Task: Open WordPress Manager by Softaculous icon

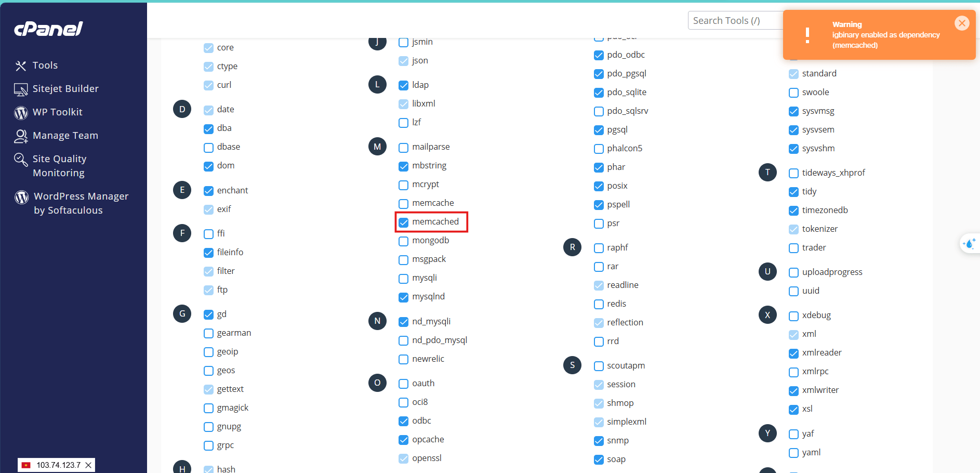Action: coord(21,197)
